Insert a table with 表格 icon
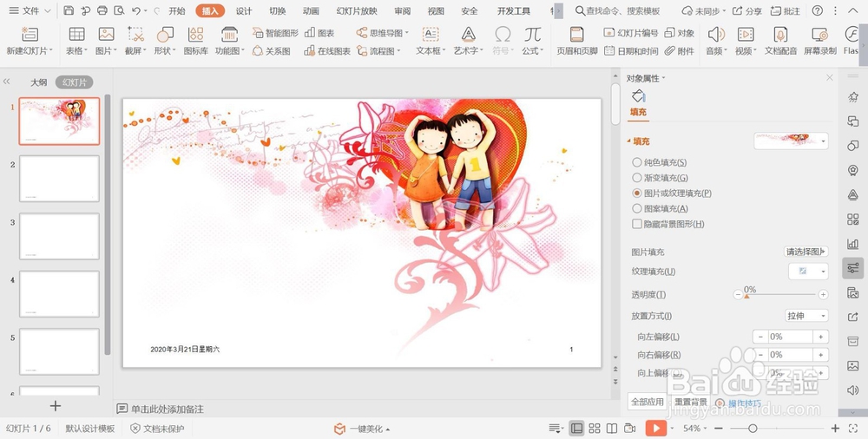This screenshot has width=868, height=439. click(x=76, y=35)
